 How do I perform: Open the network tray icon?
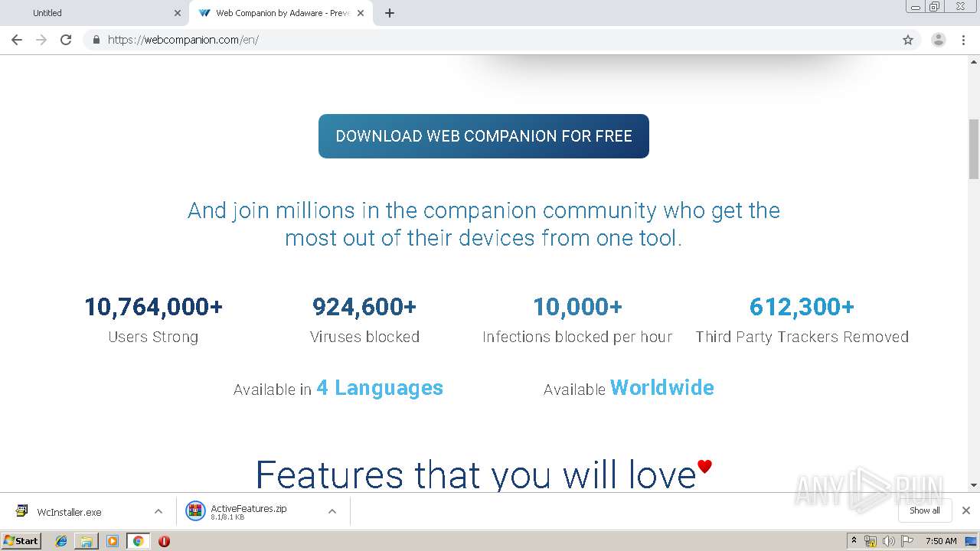(871, 541)
